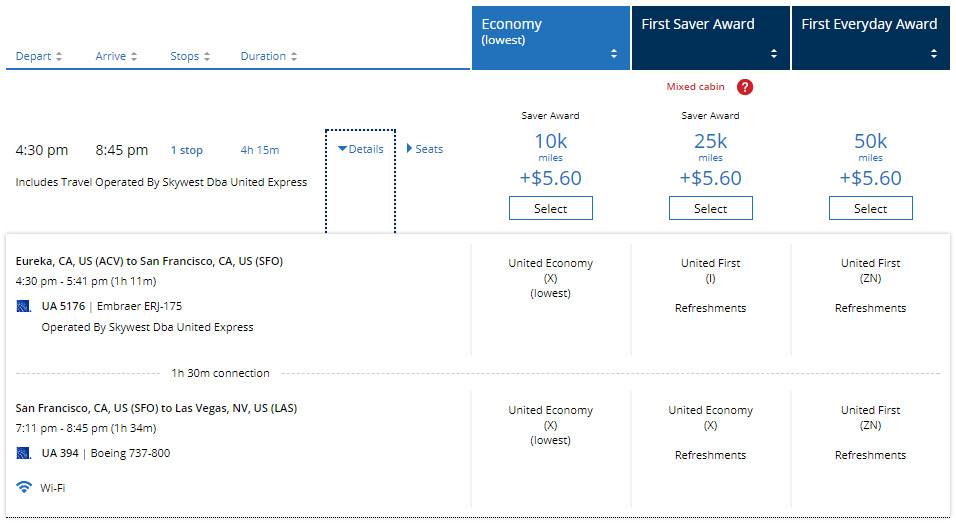Click the Wi-Fi icon for flight UA 394
Viewport: 956px width, 527px height.
click(x=24, y=487)
